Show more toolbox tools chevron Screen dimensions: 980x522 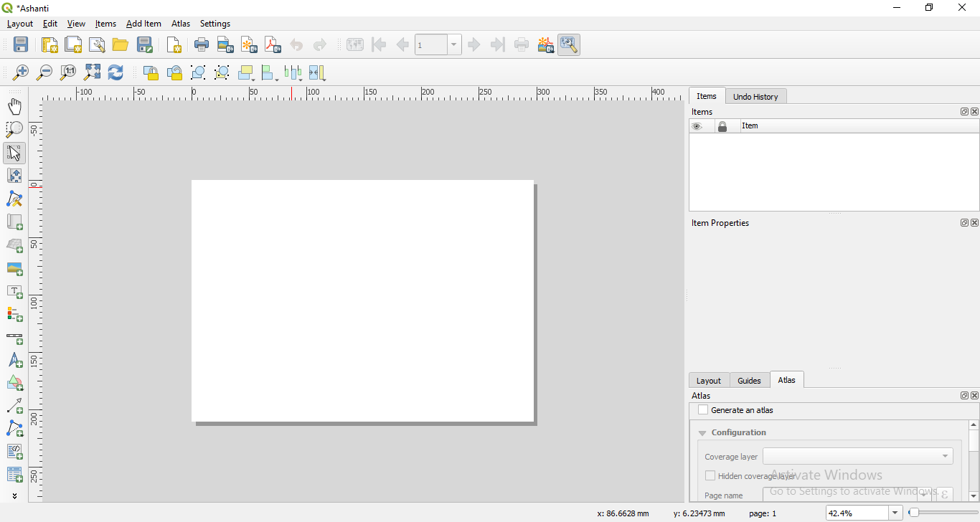coord(14,495)
